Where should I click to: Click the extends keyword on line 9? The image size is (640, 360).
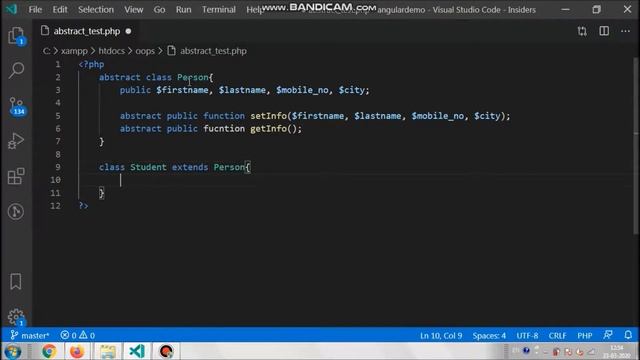(x=190, y=167)
